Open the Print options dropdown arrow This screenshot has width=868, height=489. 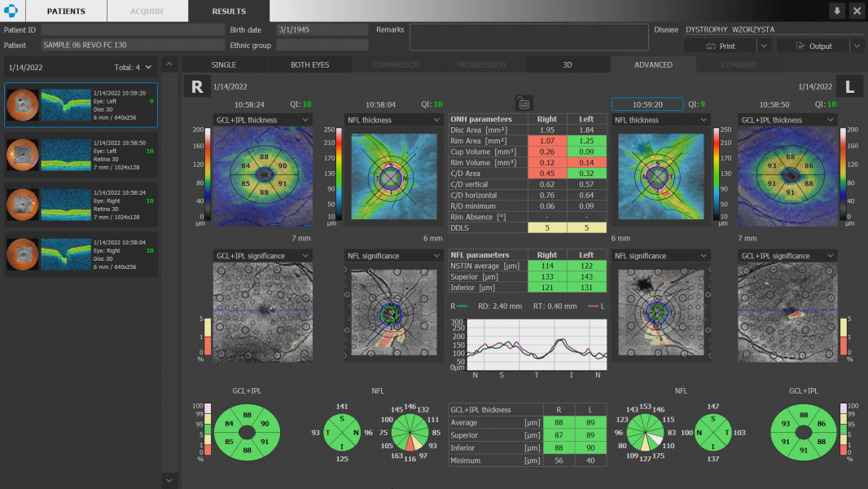tap(763, 46)
